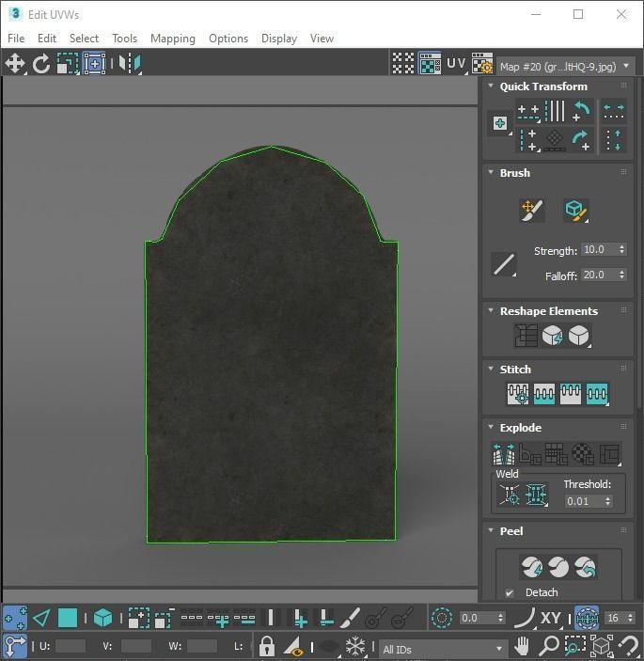Edit the Strength value field
Screen dimensions: 644x661
(x=599, y=249)
